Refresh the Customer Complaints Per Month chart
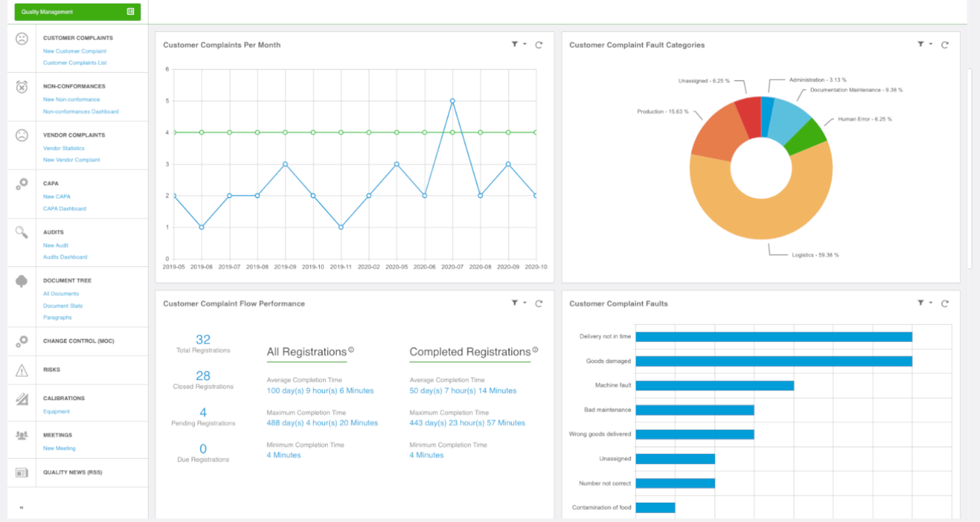980x522 pixels. pyautogui.click(x=539, y=44)
